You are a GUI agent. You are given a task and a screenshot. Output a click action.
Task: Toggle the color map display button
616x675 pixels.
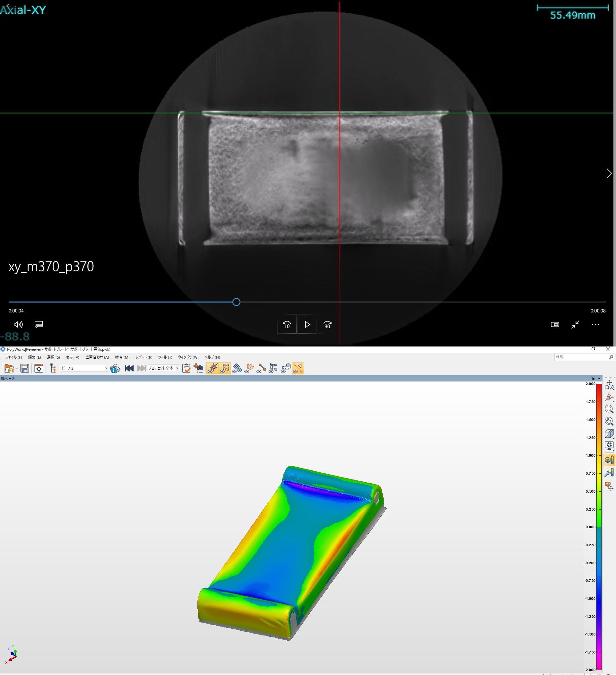point(609,460)
